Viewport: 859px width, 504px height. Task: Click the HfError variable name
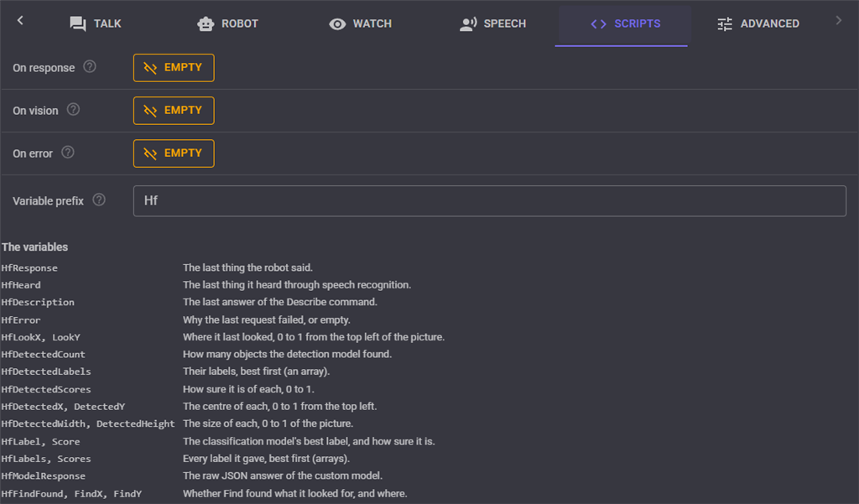(x=21, y=320)
